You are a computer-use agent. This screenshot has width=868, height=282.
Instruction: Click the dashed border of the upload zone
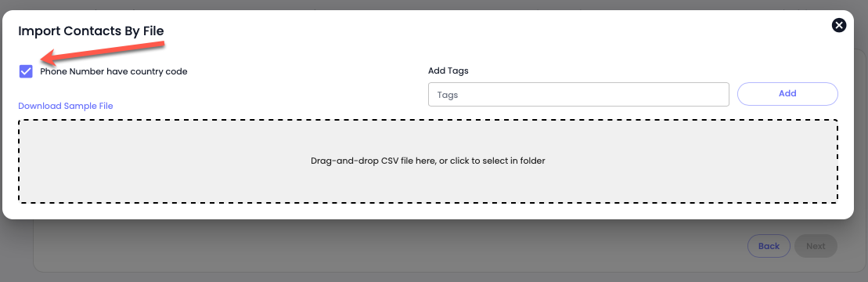click(x=428, y=120)
